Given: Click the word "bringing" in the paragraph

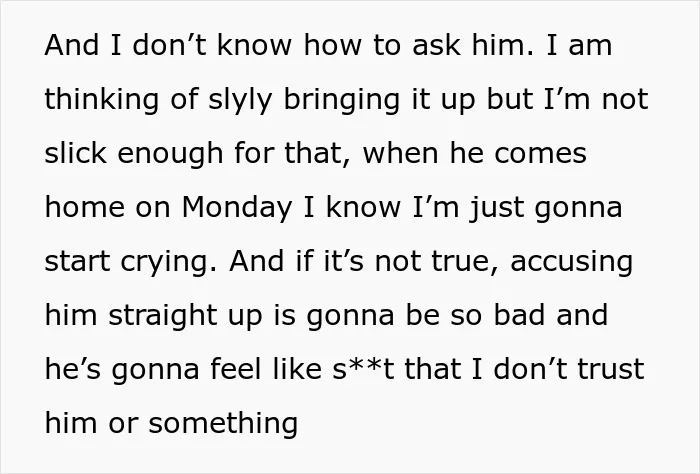Looking at the screenshot, I should point(342,99).
